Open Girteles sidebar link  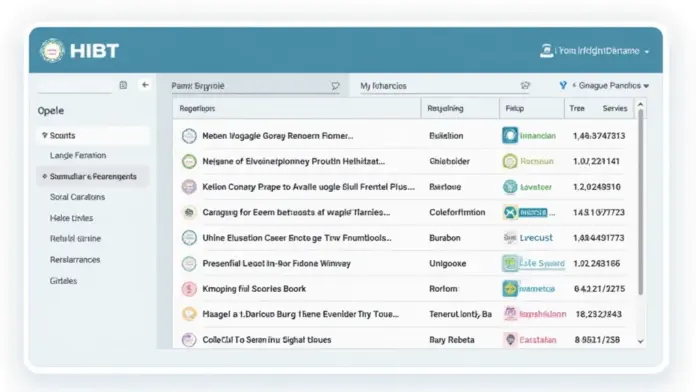[63, 281]
